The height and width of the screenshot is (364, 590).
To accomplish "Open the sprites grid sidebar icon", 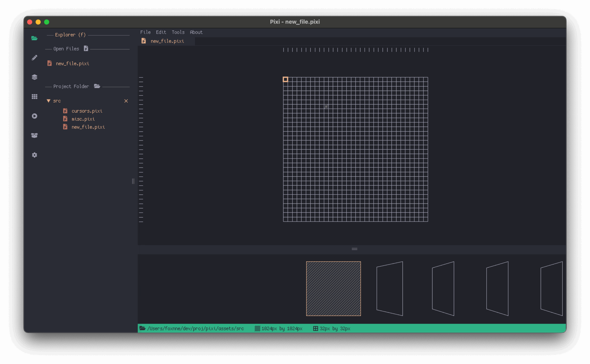I will [34, 96].
